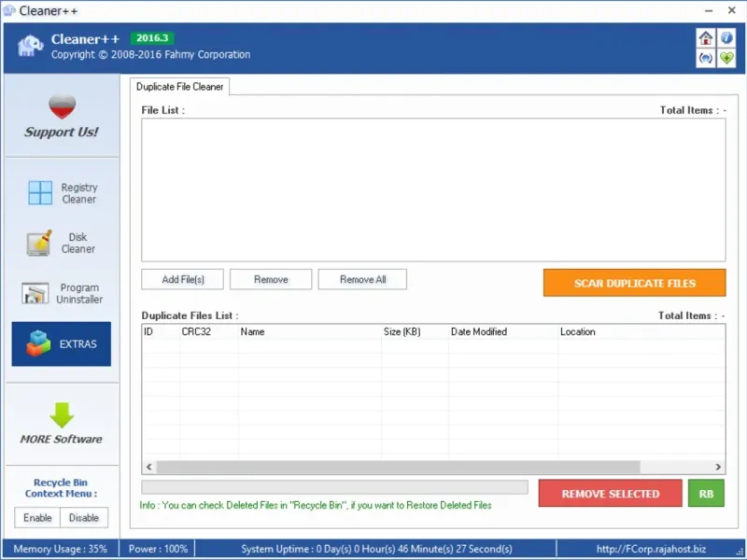Open Registry Cleaner from sidebar
Viewport: 747px width, 560px height.
(x=62, y=193)
